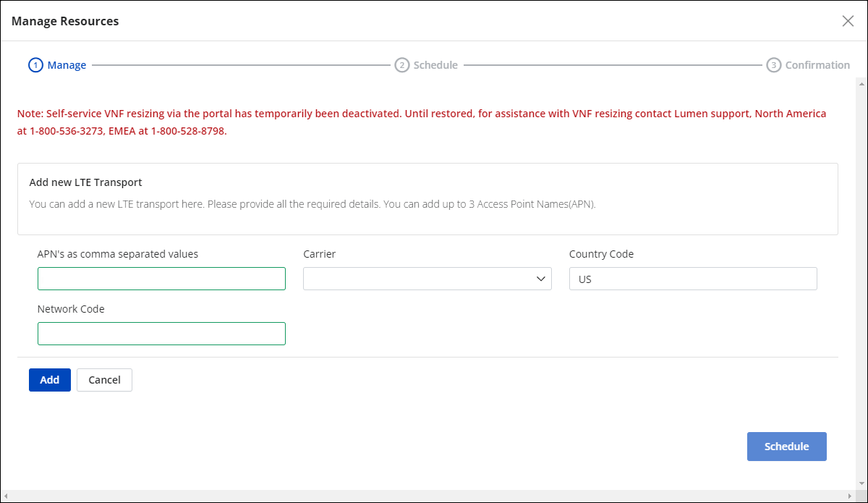Focus the Network Code input field
Screen dimensions: 868x503
click(x=161, y=334)
